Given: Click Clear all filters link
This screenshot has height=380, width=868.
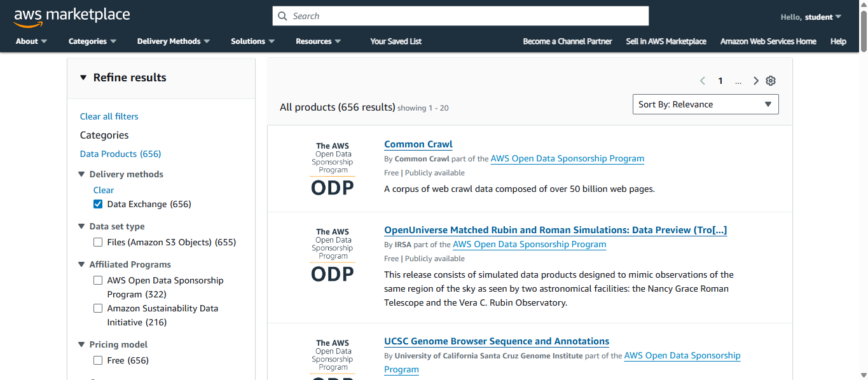Looking at the screenshot, I should [109, 116].
